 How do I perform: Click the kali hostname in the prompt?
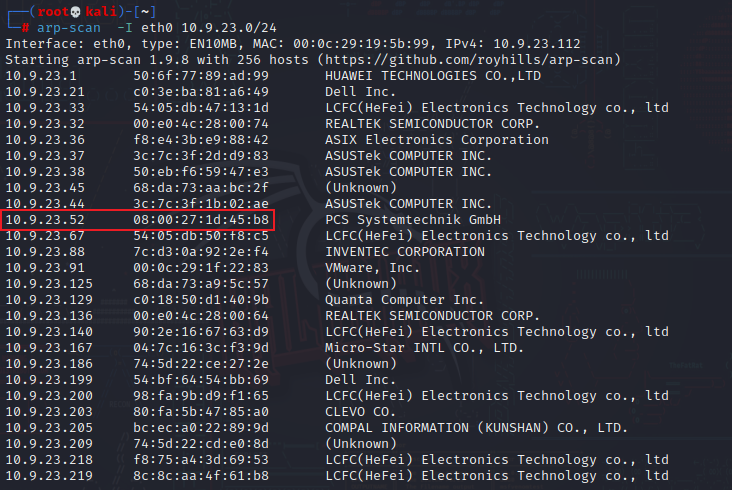(101, 12)
